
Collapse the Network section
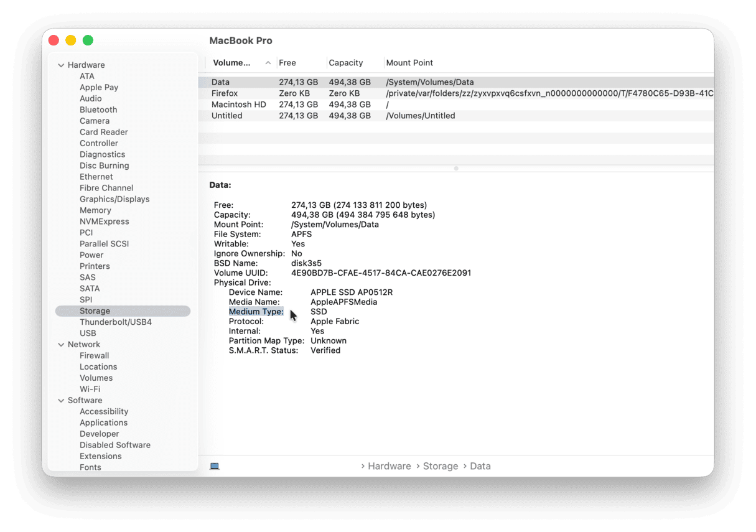[x=61, y=345]
